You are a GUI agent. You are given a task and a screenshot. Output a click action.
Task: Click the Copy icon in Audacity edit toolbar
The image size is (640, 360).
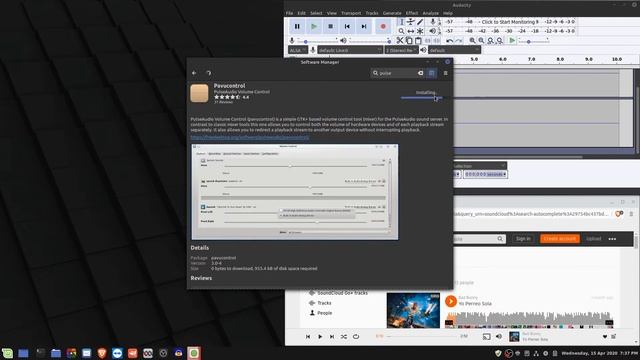pyautogui.click(x=409, y=41)
